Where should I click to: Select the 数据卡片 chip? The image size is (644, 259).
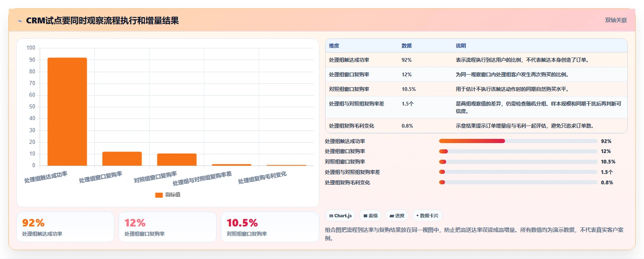point(427,216)
